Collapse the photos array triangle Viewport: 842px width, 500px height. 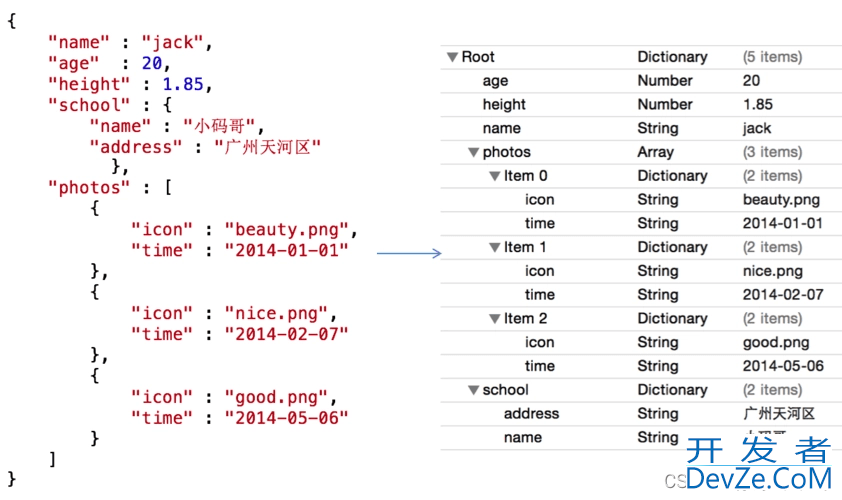(473, 153)
